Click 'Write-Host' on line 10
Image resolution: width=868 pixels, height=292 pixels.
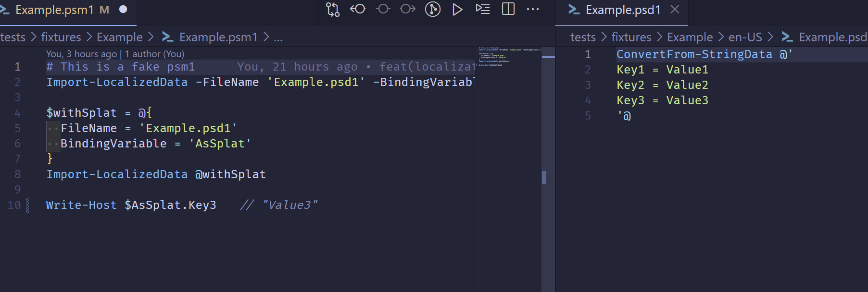81,205
